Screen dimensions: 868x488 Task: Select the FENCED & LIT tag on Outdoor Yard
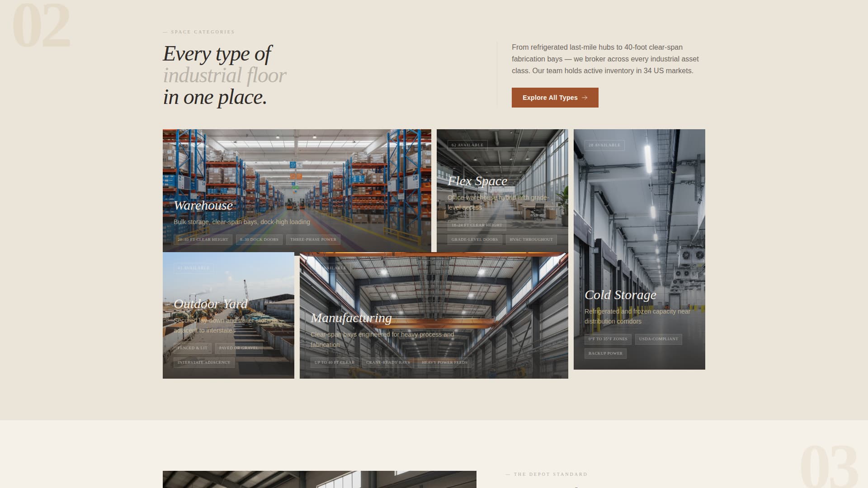[192, 348]
